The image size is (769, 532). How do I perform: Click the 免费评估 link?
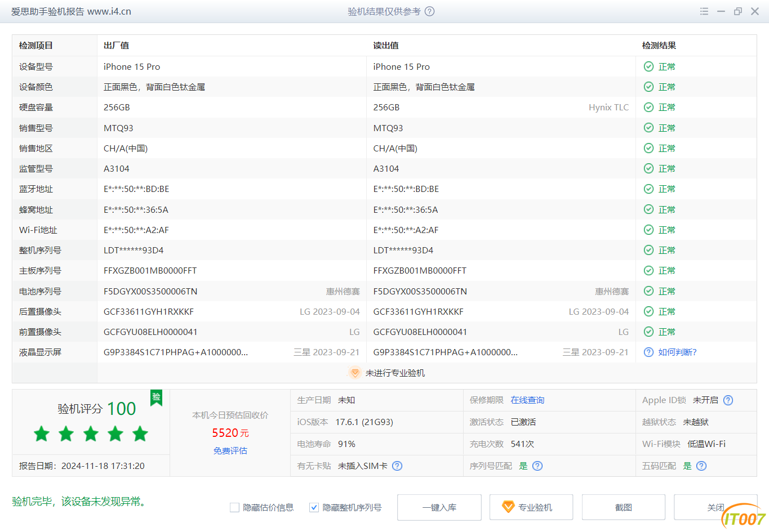click(230, 450)
